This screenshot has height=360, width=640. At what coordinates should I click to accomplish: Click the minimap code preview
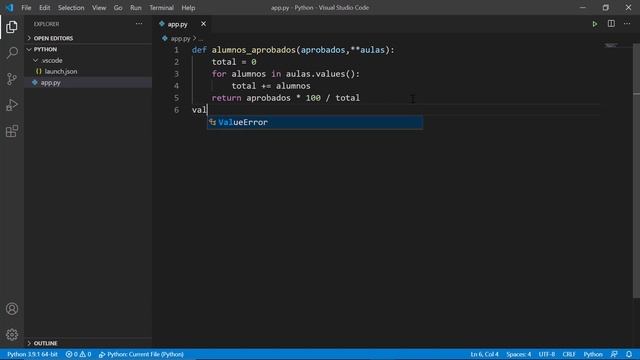611,46
